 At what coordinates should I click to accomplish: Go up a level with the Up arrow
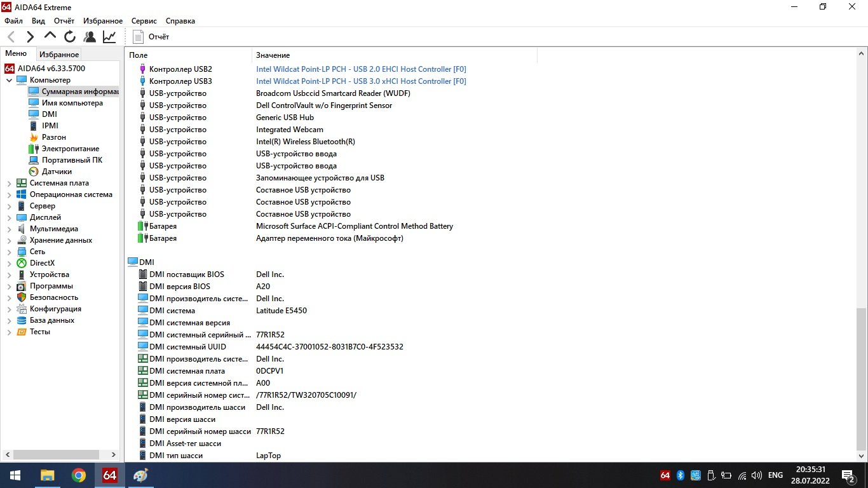pyautogui.click(x=50, y=36)
